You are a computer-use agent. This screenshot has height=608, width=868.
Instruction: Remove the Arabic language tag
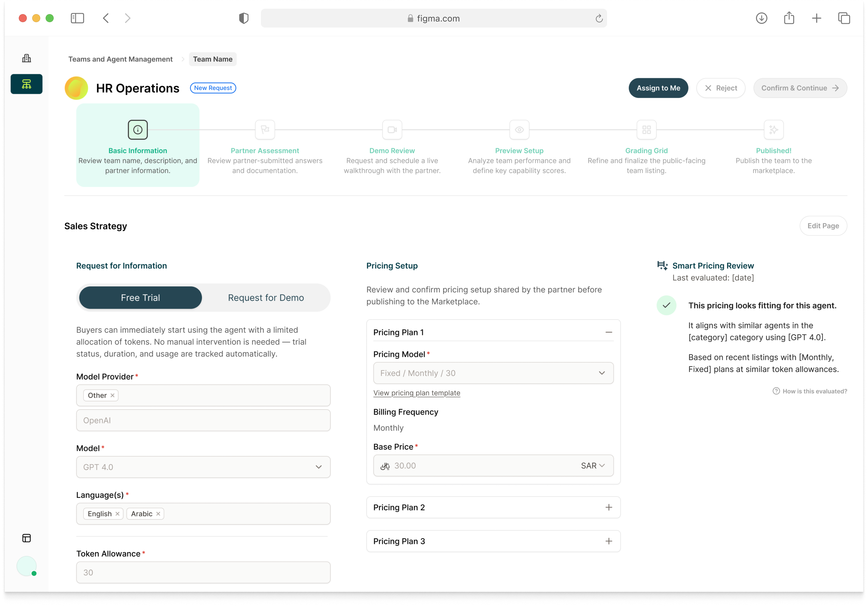[158, 513]
